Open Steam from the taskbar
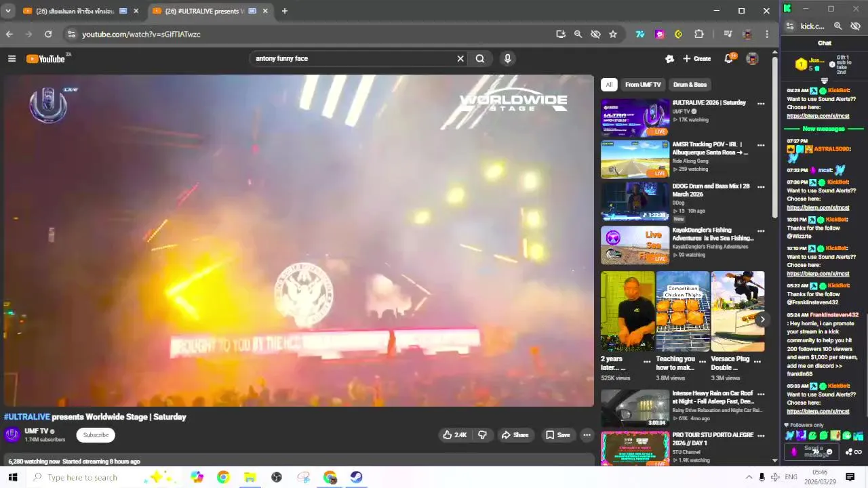 (x=356, y=477)
